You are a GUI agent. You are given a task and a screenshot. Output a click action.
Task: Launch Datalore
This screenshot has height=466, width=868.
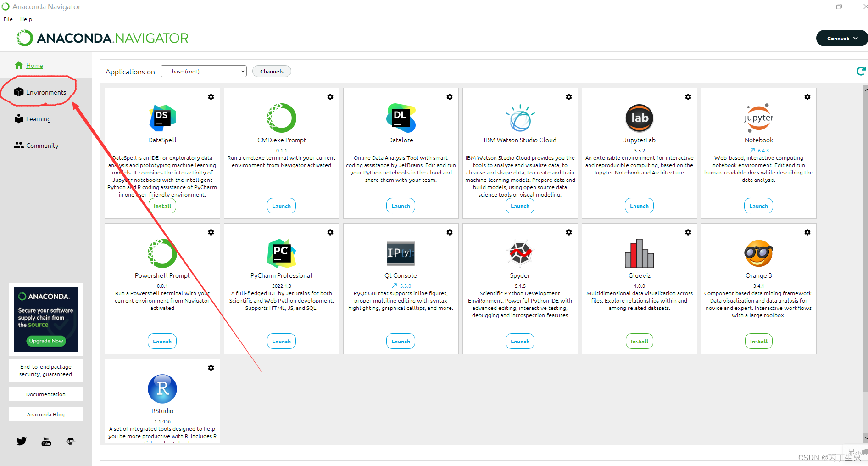[x=401, y=206]
